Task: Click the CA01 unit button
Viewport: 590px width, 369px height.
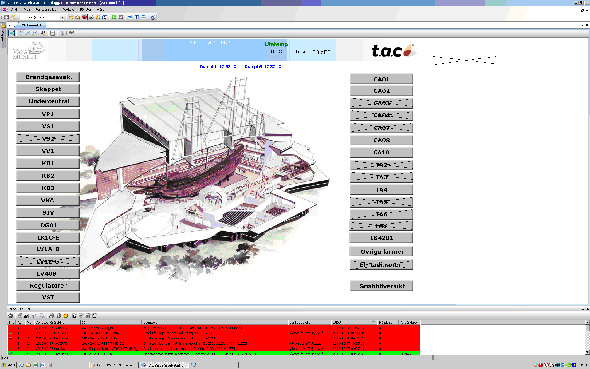Action: (381, 79)
